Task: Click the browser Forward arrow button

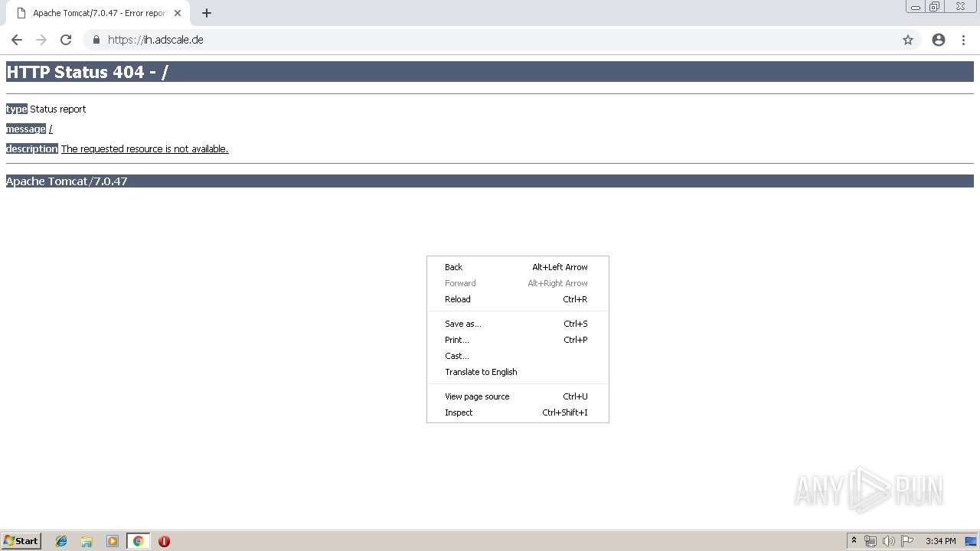Action: click(41, 40)
